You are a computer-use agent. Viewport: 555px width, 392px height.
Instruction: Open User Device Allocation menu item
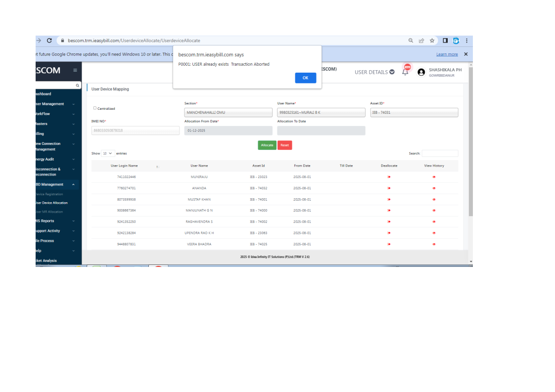point(51,203)
